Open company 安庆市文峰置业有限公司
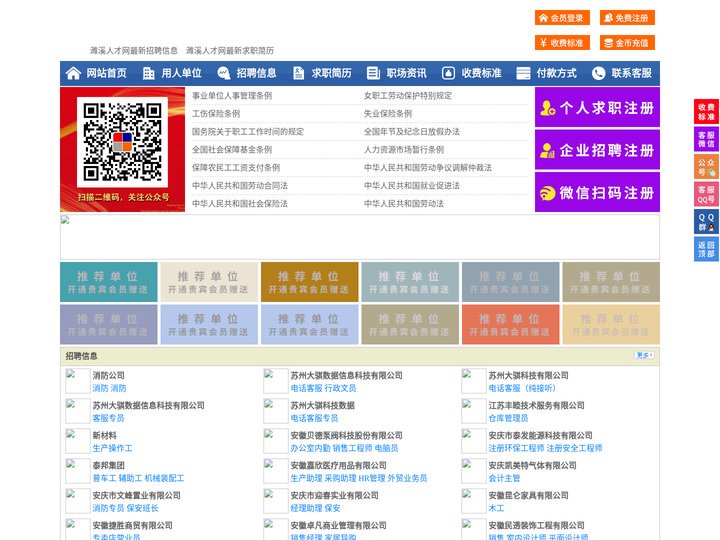Viewport: 720px width, 540px height. [136, 495]
